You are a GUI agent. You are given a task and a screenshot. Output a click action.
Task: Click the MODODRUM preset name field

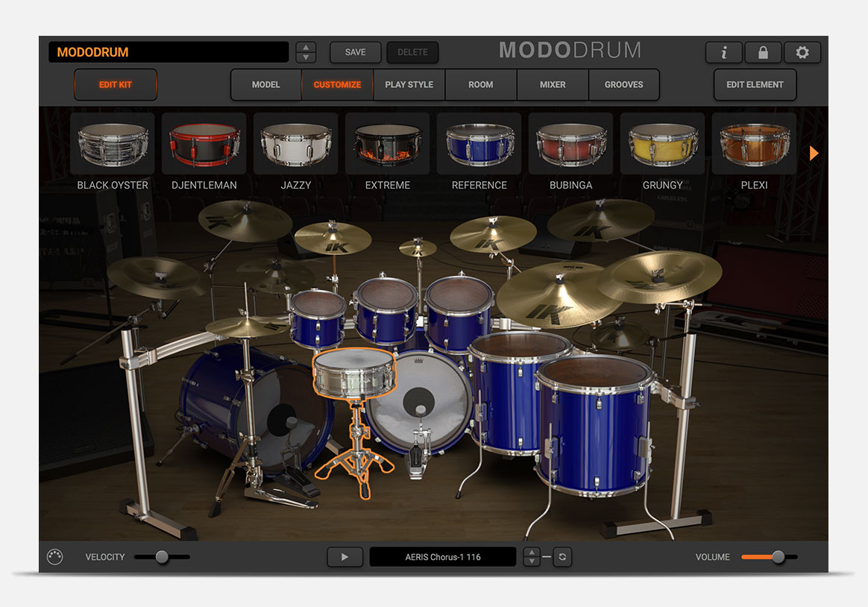coord(168,52)
